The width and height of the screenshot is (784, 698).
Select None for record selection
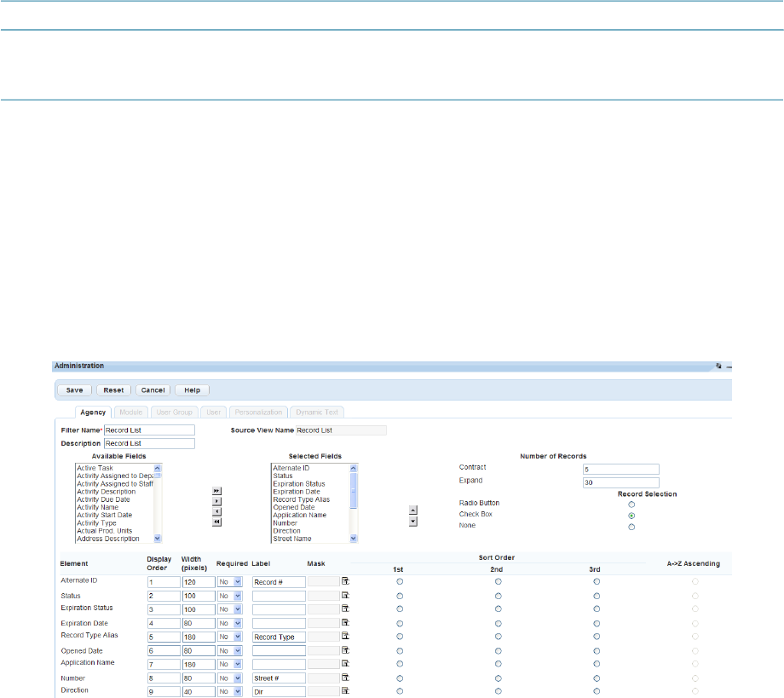[x=631, y=528]
